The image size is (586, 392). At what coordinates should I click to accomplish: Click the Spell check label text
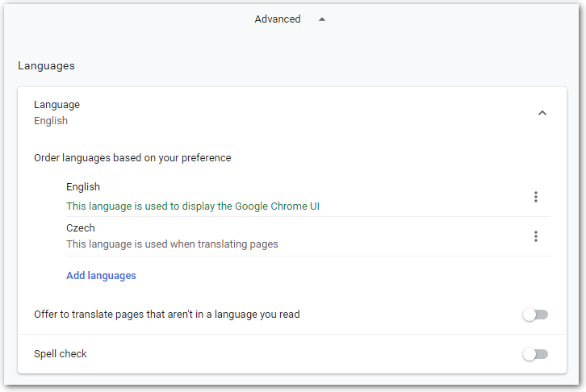coord(61,354)
